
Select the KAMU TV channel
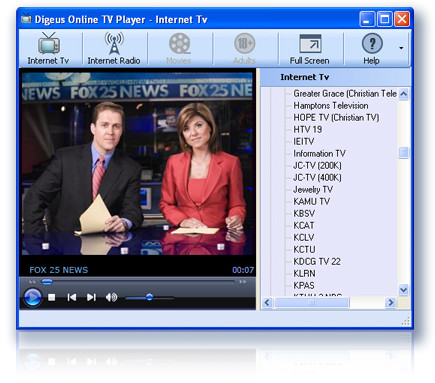[x=311, y=202]
